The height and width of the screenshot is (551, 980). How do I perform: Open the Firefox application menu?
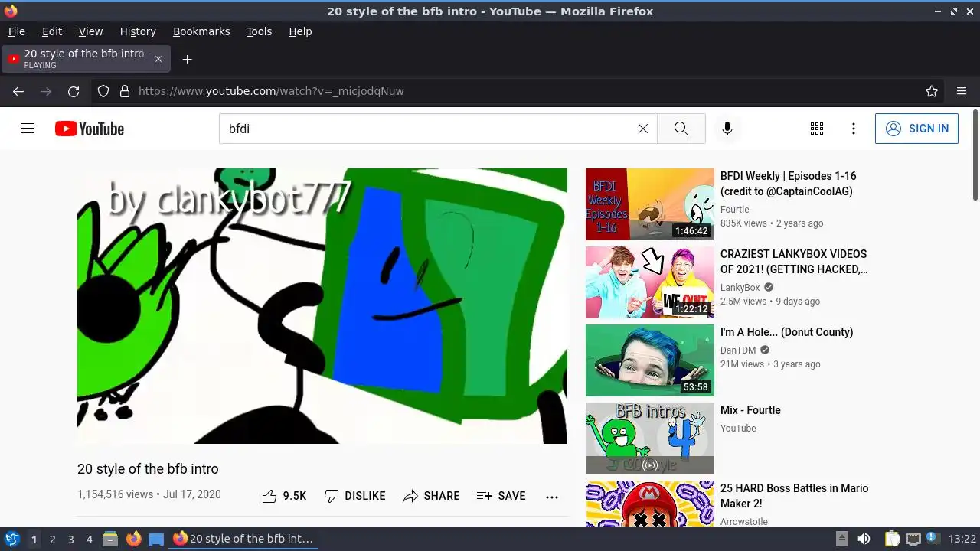click(x=962, y=91)
